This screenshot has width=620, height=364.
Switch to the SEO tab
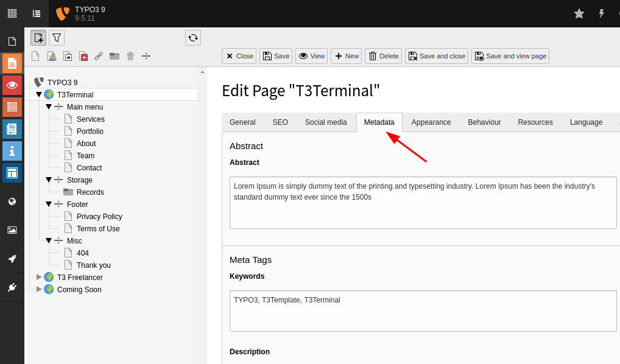pyautogui.click(x=280, y=122)
